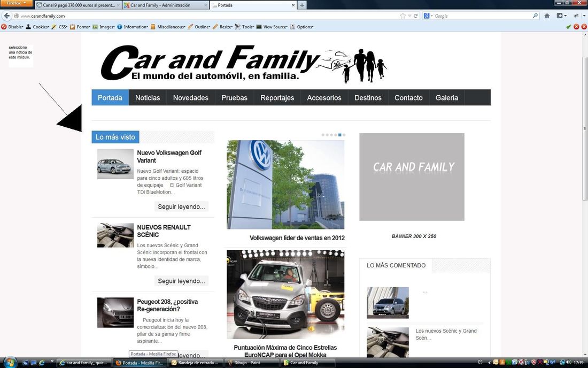The image size is (588, 368).
Task: Open the Resize toolbar menu
Action: (223, 27)
